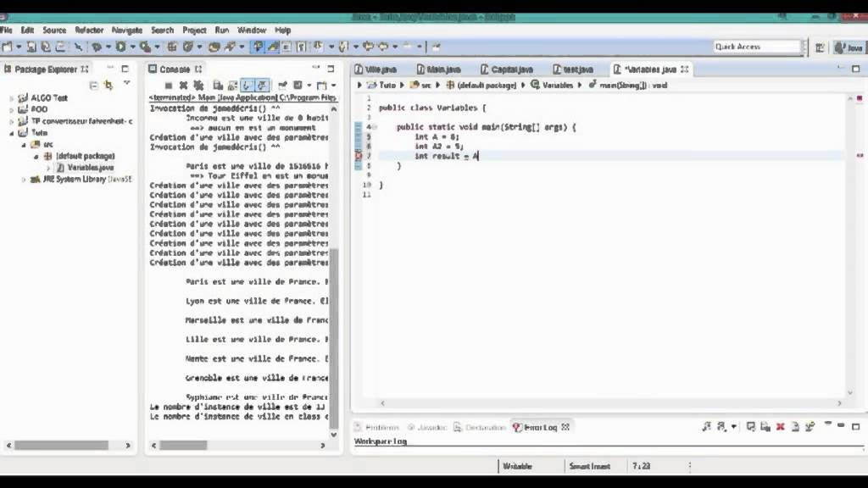Click the Quick Access search field
The width and height of the screenshot is (868, 488).
point(757,47)
